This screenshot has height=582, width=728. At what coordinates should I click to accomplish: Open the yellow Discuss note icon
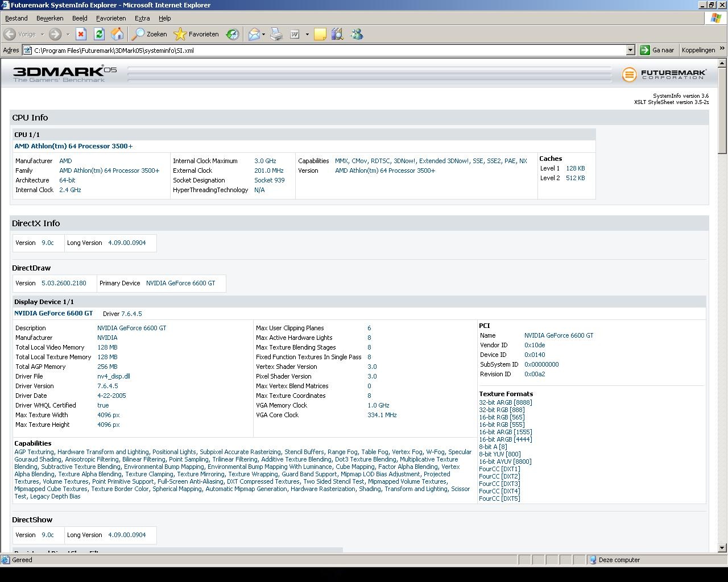click(320, 34)
